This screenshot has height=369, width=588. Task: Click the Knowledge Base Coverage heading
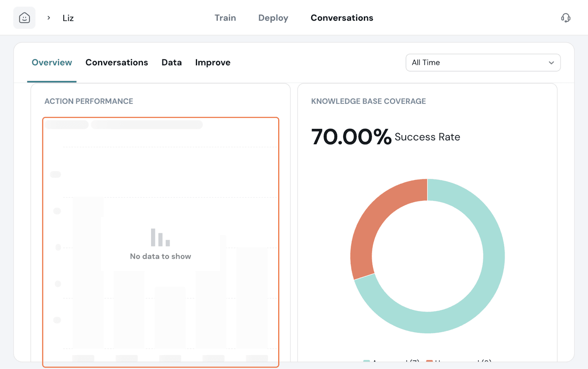coord(368,101)
